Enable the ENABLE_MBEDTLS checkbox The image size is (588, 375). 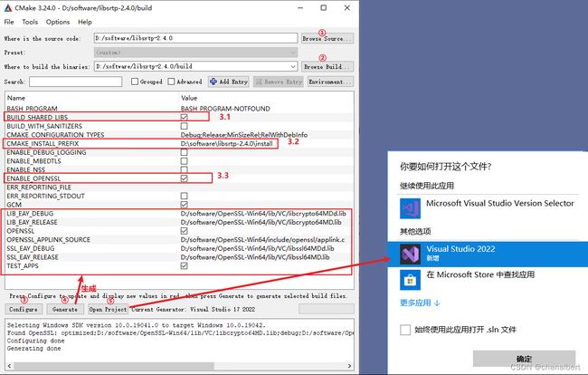point(185,161)
